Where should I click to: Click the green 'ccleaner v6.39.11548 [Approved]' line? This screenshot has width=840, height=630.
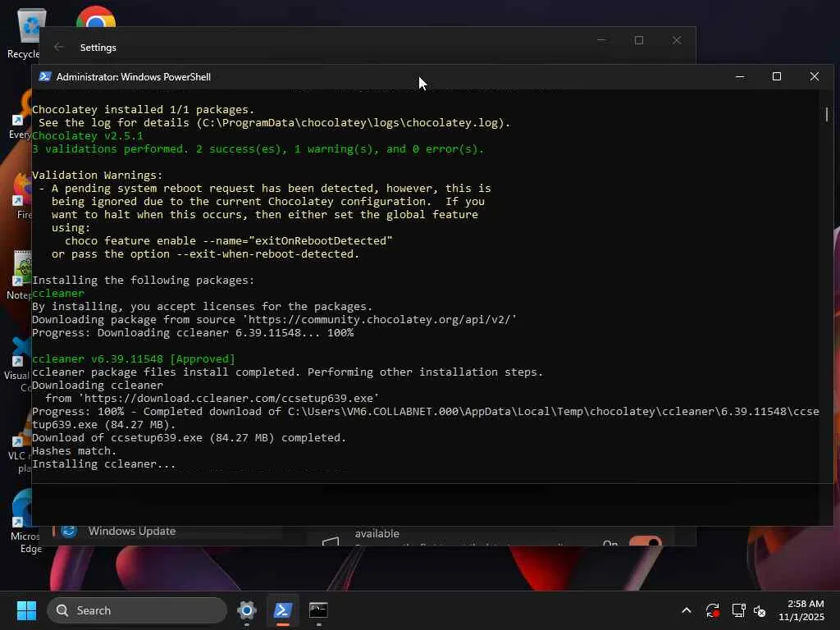[134, 359]
